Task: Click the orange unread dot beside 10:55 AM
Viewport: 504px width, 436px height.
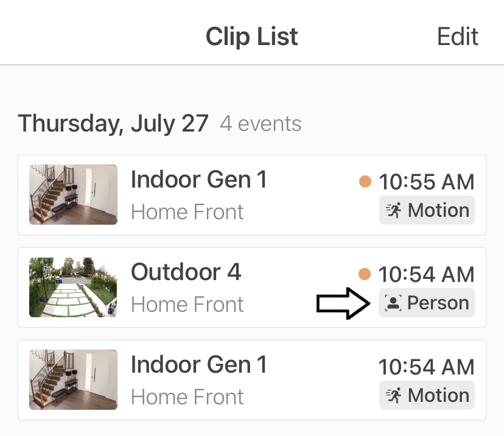Action: coord(365,181)
